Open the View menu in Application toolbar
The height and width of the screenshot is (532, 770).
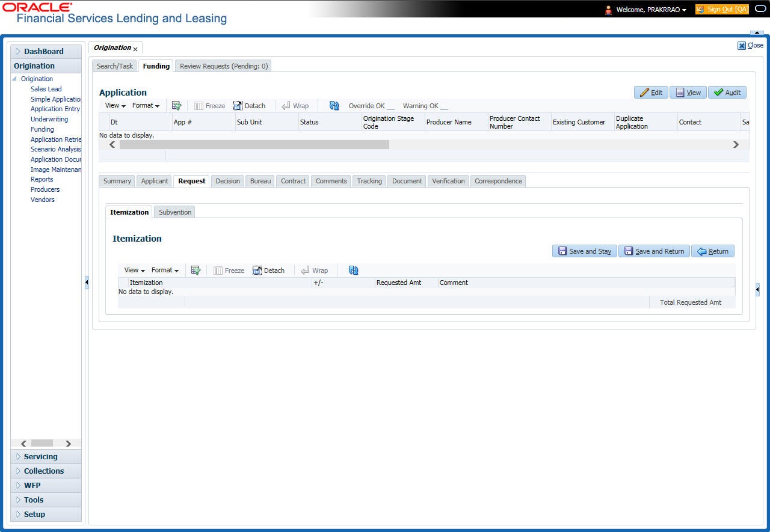tap(115, 106)
